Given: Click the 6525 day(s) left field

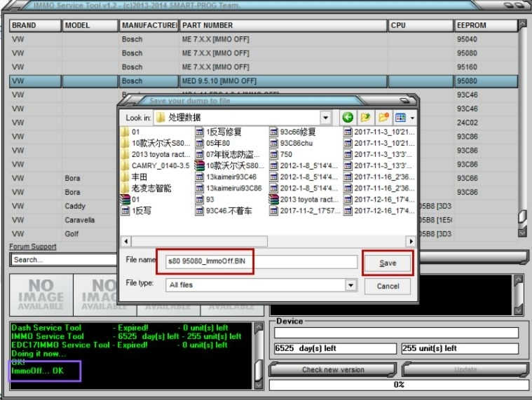Looking at the screenshot, I should coord(335,348).
